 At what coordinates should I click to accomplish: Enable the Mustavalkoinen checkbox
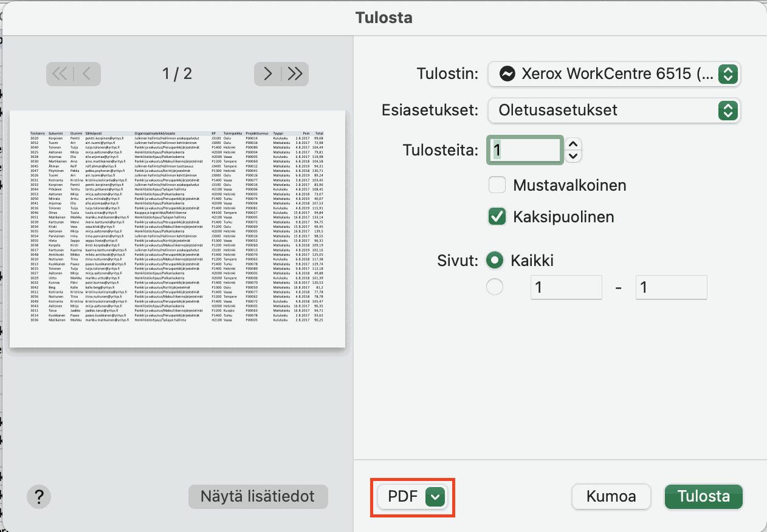coord(497,185)
